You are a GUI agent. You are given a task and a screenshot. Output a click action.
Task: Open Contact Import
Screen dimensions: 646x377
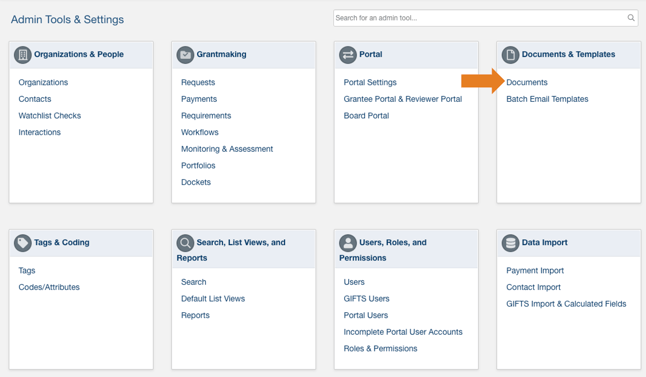(534, 287)
